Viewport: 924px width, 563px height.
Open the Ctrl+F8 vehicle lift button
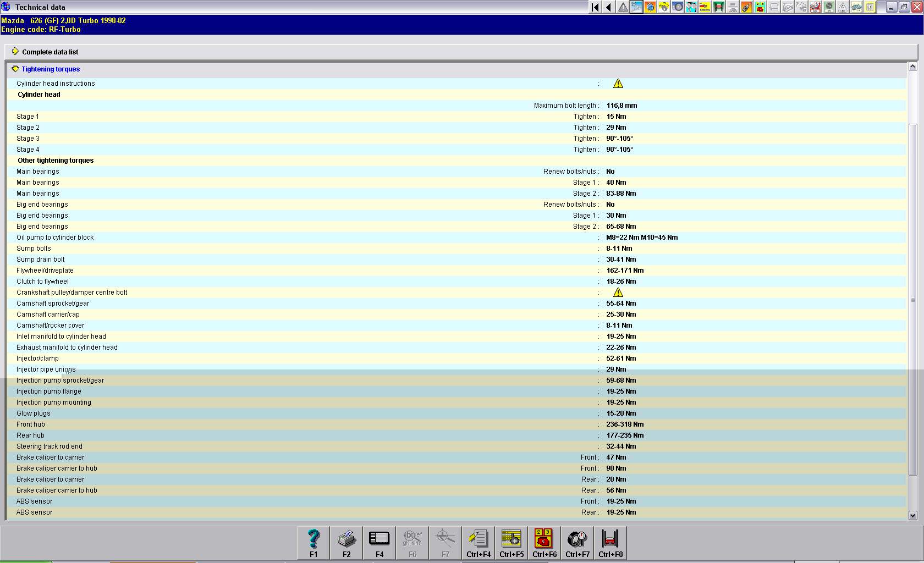tap(610, 543)
